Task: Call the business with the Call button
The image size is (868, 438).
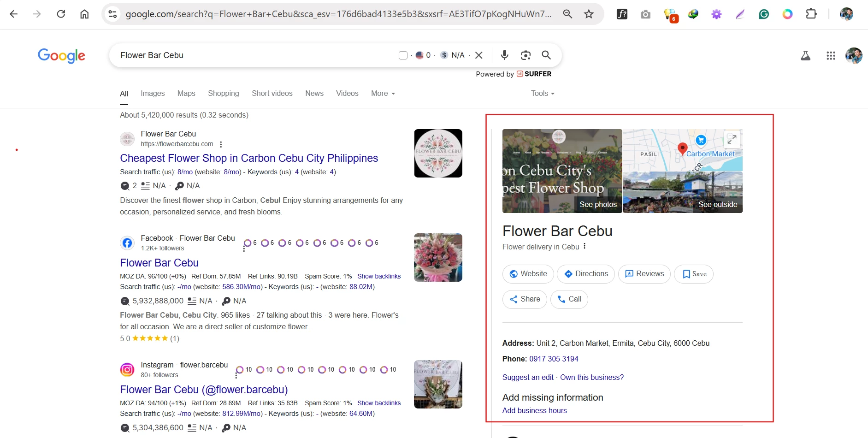Action: pos(569,299)
